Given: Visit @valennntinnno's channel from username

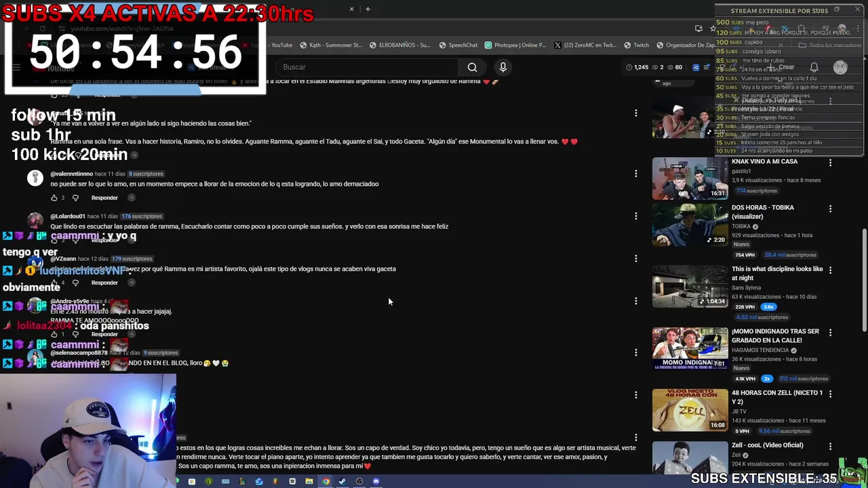Looking at the screenshot, I should [x=71, y=174].
